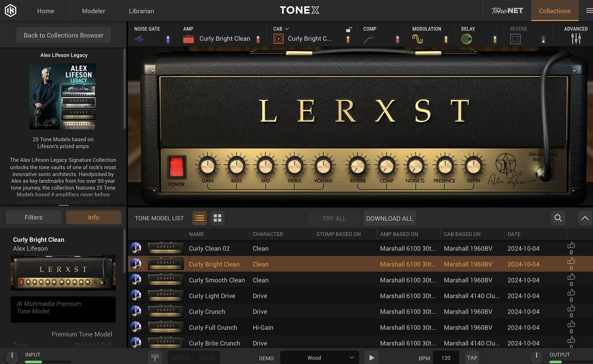Image resolution: width=593 pixels, height=364 pixels.
Task: Select the Comp curve icon
Action: 369,39
